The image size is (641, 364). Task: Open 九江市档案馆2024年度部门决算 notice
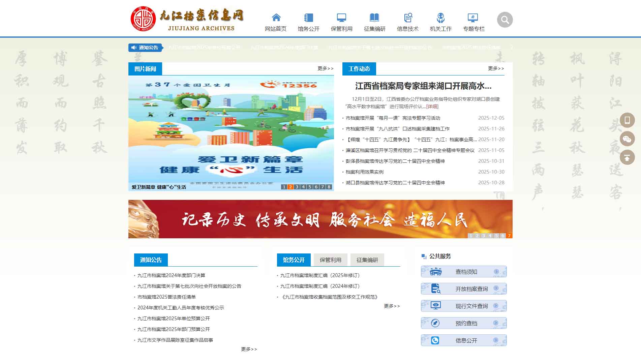171,275
